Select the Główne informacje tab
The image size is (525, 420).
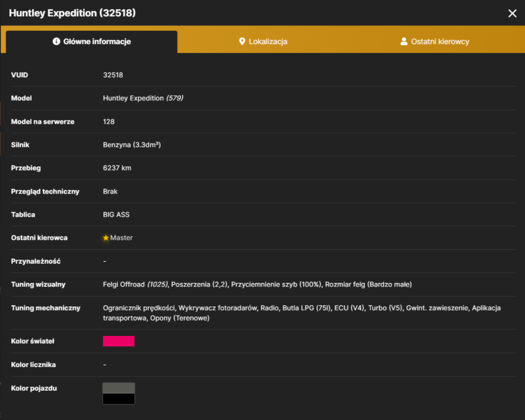[x=92, y=41]
